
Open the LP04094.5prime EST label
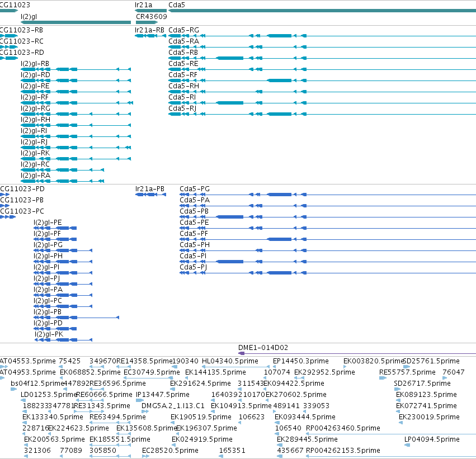click(x=432, y=439)
